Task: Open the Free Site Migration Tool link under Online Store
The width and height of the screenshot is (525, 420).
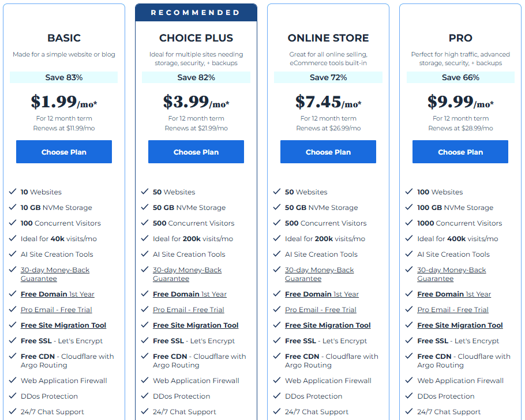Action: (x=327, y=325)
